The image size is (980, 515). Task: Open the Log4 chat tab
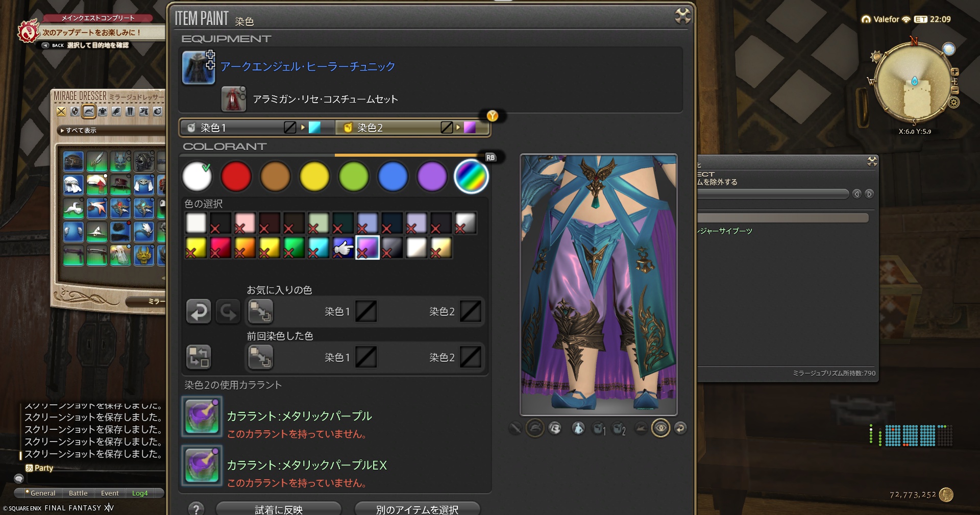(x=140, y=493)
